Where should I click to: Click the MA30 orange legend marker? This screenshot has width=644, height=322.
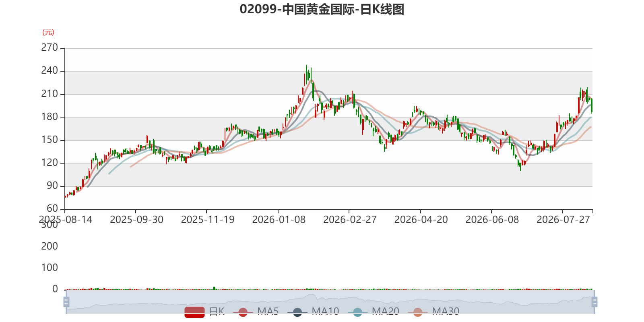(x=418, y=312)
